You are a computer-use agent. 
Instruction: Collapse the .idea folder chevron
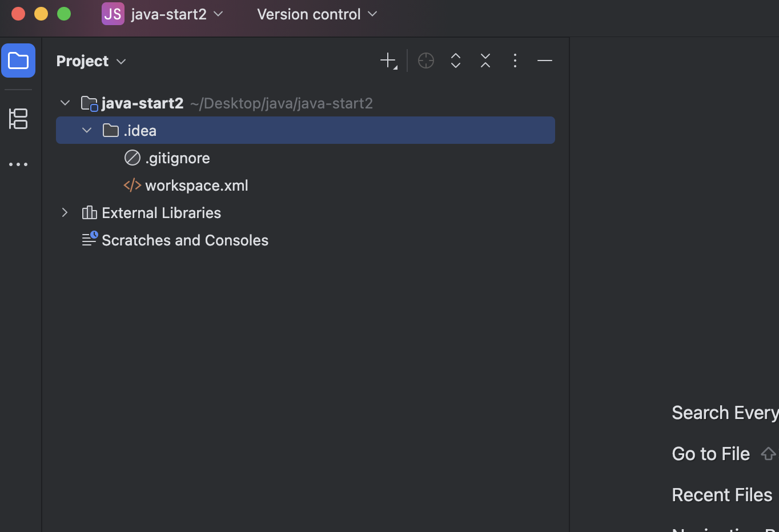pyautogui.click(x=87, y=131)
